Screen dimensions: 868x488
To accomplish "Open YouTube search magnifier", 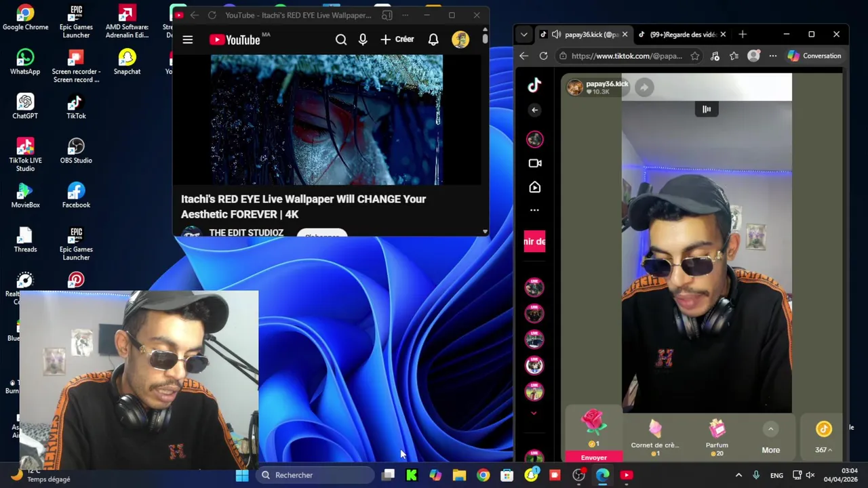I will click(341, 40).
